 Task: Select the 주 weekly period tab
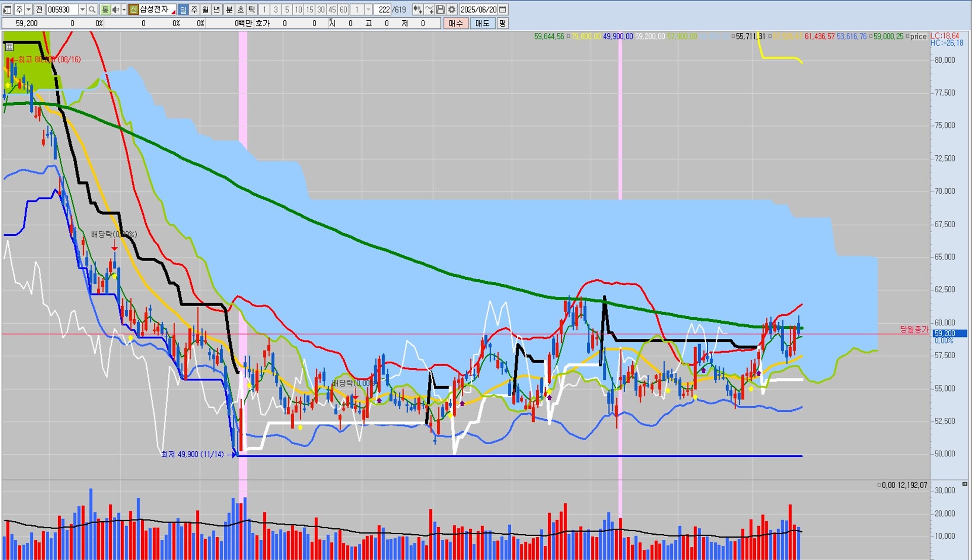click(x=194, y=10)
